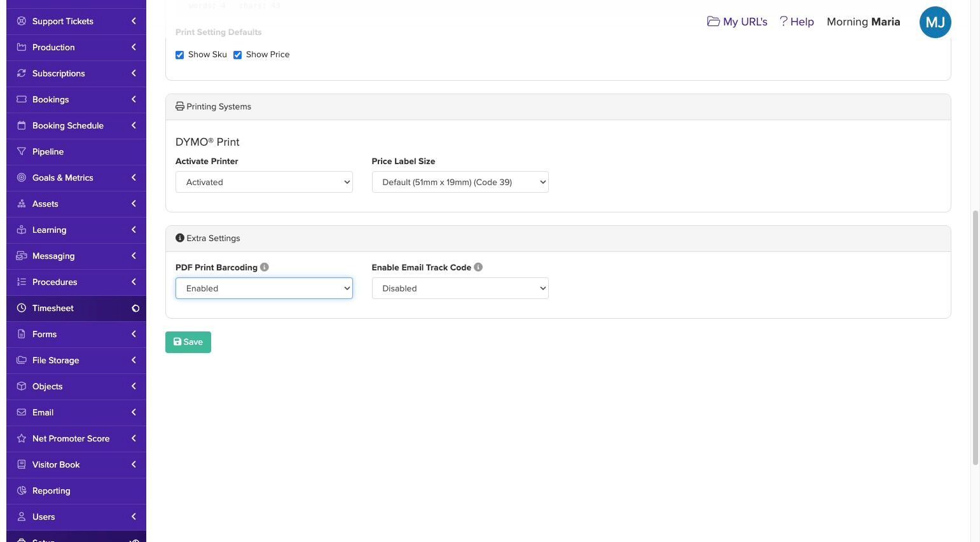Screen dimensions: 980x542
Task: Click the Reporting pie chart icon
Action: 22,490
